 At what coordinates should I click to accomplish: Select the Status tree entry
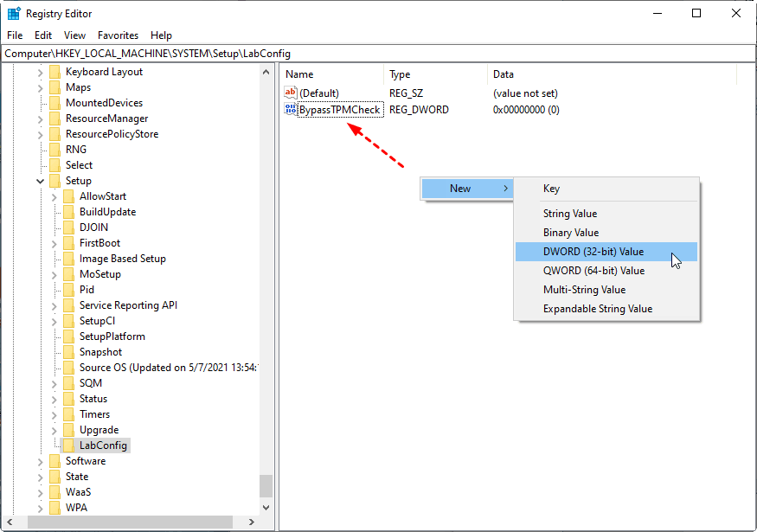point(93,399)
